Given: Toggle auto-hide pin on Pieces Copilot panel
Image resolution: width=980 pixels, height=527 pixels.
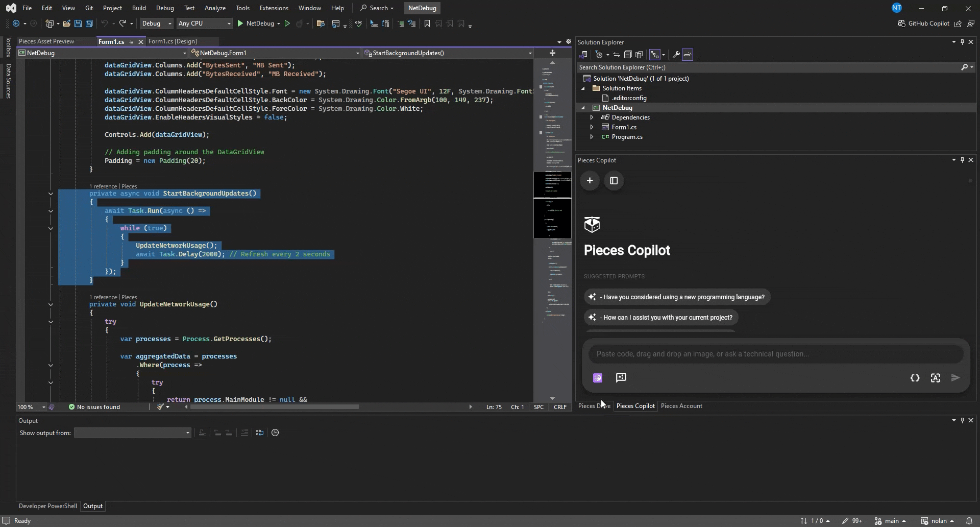Looking at the screenshot, I should click(963, 160).
